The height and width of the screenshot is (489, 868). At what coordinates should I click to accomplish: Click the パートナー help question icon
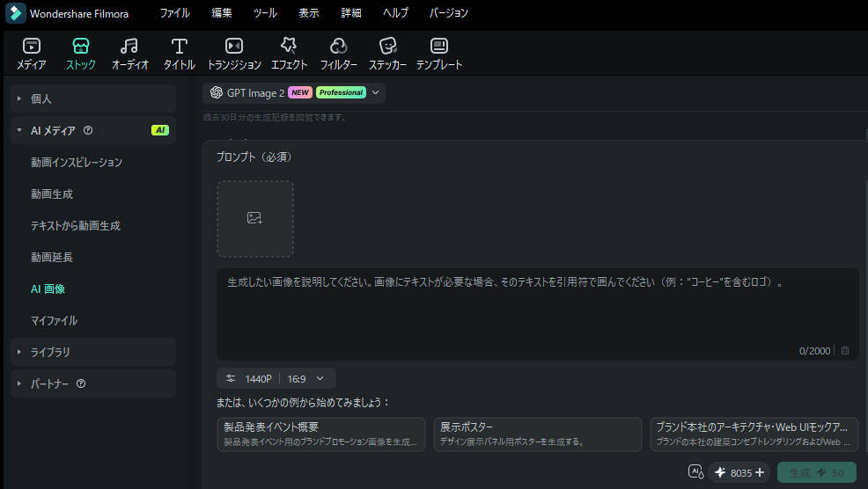tap(81, 383)
